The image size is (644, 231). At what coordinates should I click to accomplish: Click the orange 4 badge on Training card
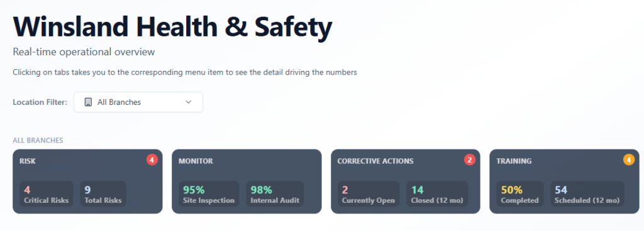pyautogui.click(x=629, y=159)
